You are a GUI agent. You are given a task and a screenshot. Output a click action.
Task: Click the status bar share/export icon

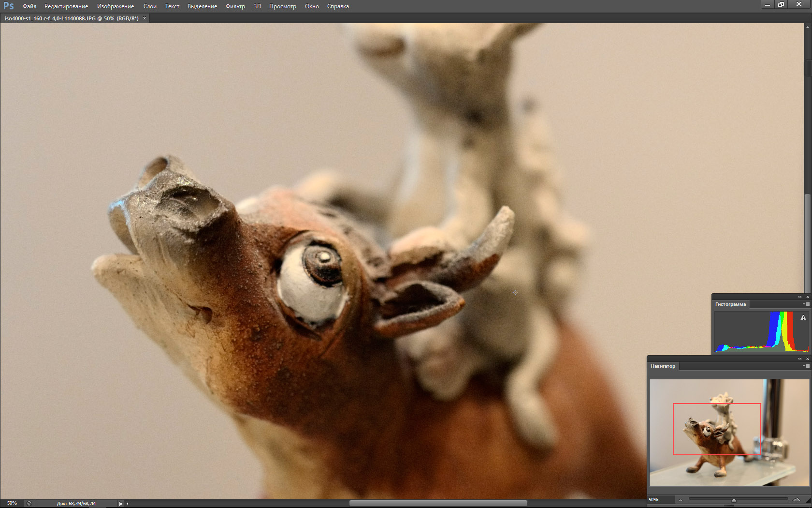pyautogui.click(x=29, y=503)
